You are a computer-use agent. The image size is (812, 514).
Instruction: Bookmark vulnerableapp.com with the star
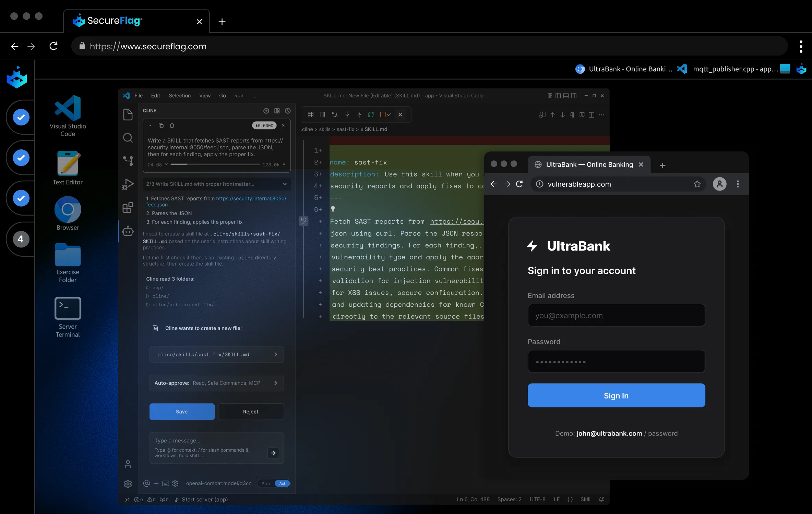697,184
